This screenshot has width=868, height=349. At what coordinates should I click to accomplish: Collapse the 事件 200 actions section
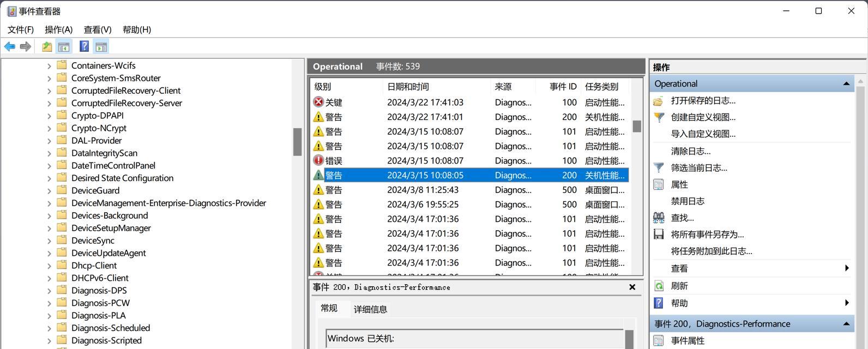point(846,323)
